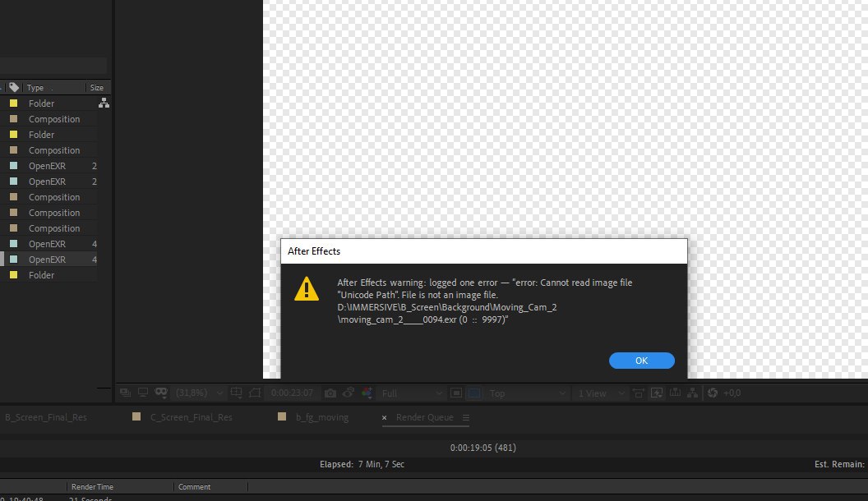Click label swatch of highlighted OpenEXR row
This screenshot has height=501, width=868.
tap(14, 259)
